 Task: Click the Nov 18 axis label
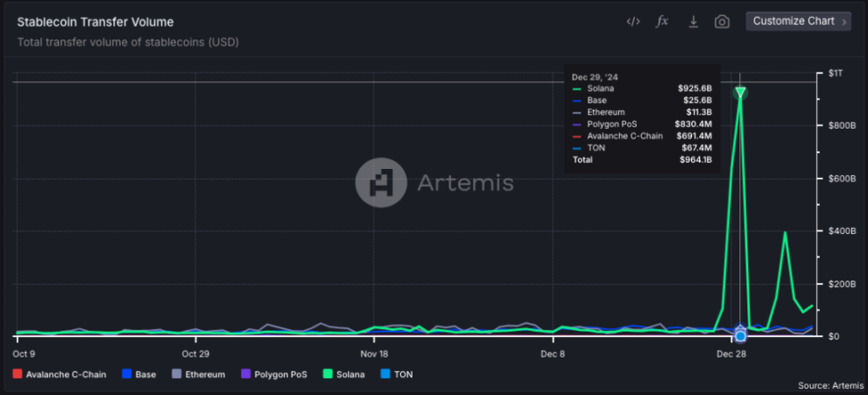[374, 354]
